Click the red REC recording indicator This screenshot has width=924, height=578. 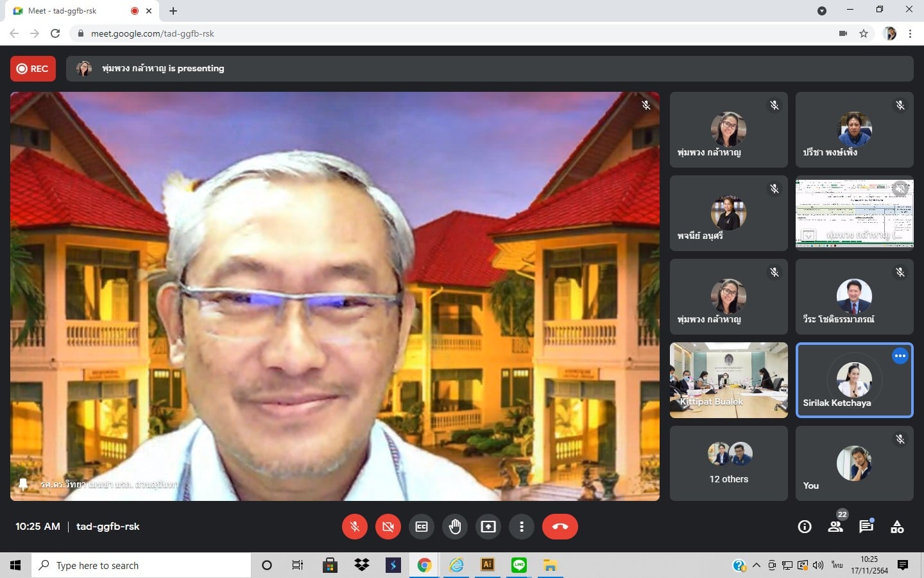tap(33, 69)
